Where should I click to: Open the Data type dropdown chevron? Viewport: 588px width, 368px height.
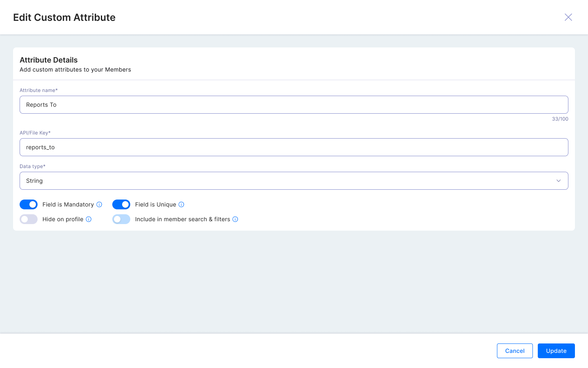pyautogui.click(x=559, y=181)
